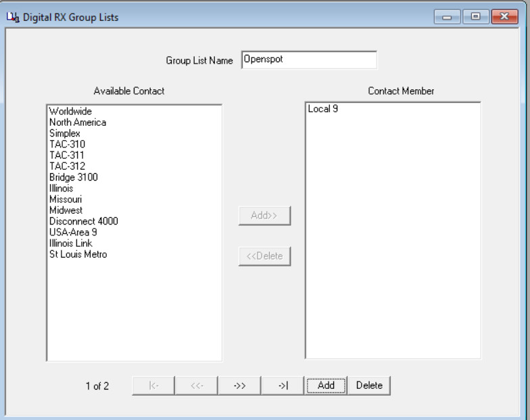
Task: Click the Group List Name field
Action: tap(310, 60)
